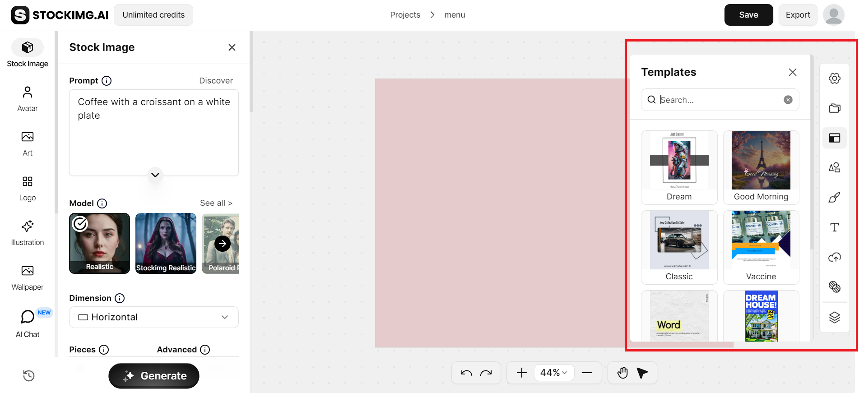Open the Art creation tool
This screenshot has height=393, width=868.
coord(27,143)
